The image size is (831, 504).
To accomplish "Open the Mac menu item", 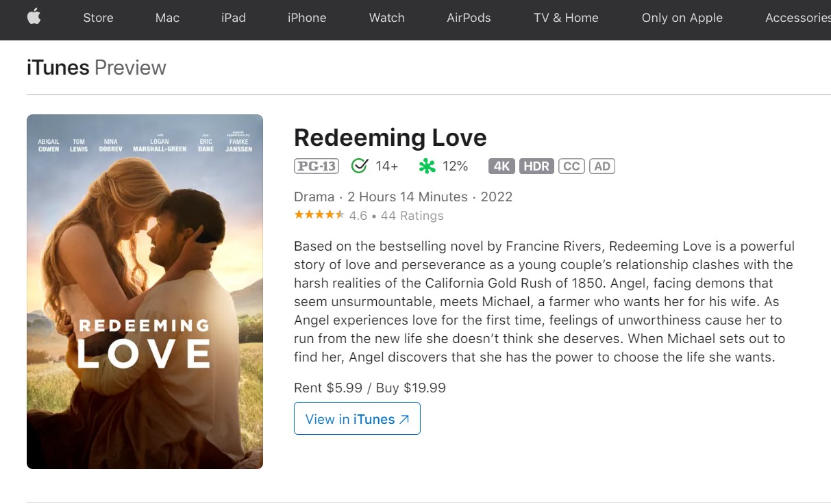I will (x=167, y=18).
